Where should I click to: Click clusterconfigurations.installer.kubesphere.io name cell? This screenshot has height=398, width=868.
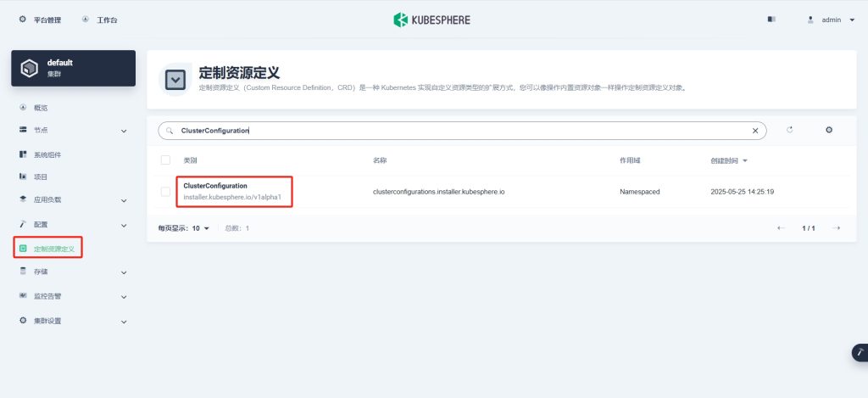pos(439,192)
